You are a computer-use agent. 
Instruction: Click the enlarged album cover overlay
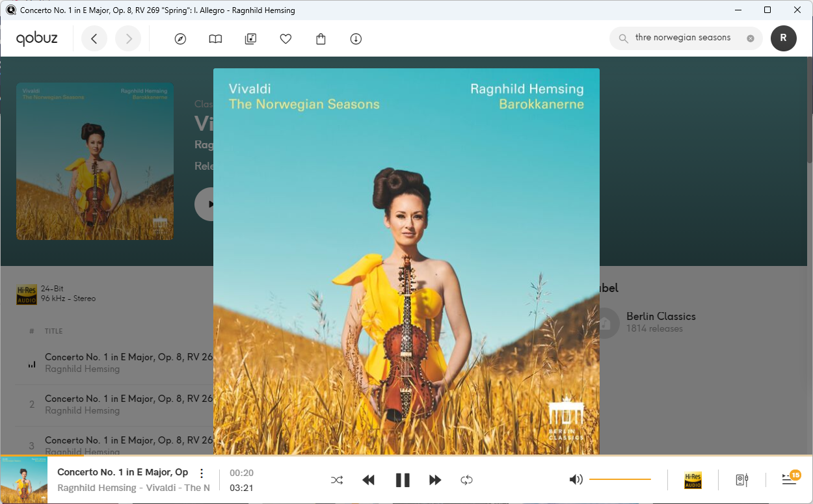pyautogui.click(x=406, y=261)
